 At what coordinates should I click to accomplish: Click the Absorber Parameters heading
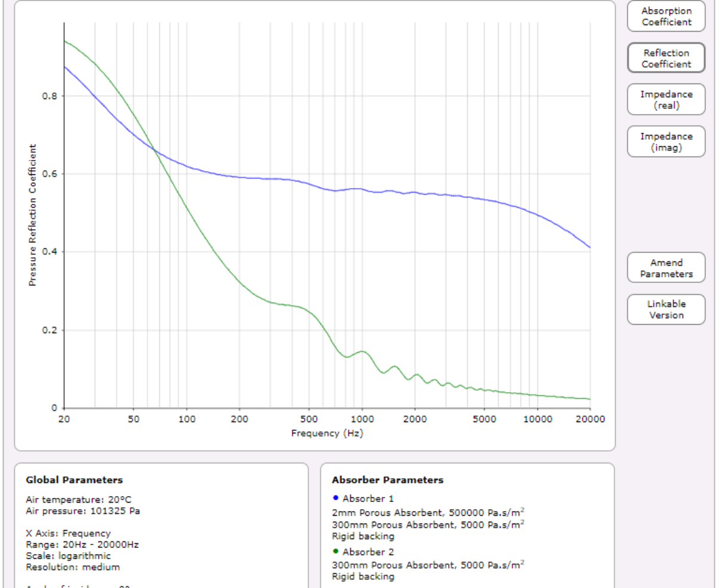[388, 480]
